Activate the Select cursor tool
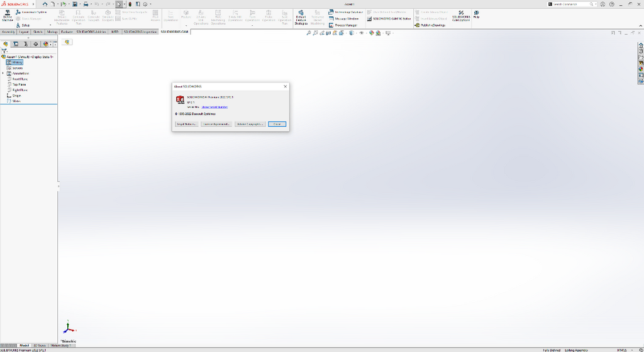The height and width of the screenshot is (352, 644). coord(119,4)
